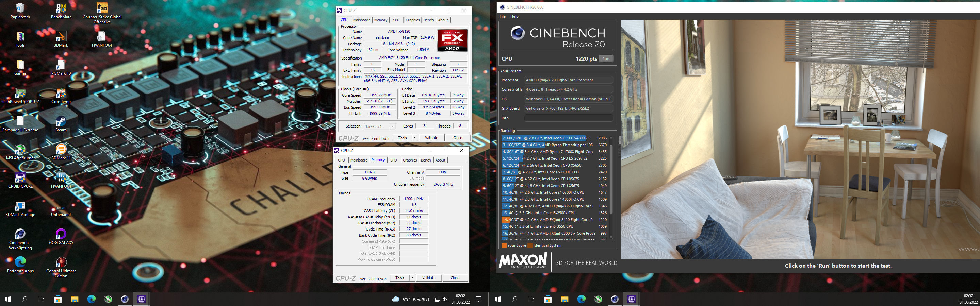Viewport: 980px width, 306px height.
Task: Expand Tools arrow in lower CPU-Z window
Action: click(x=412, y=278)
